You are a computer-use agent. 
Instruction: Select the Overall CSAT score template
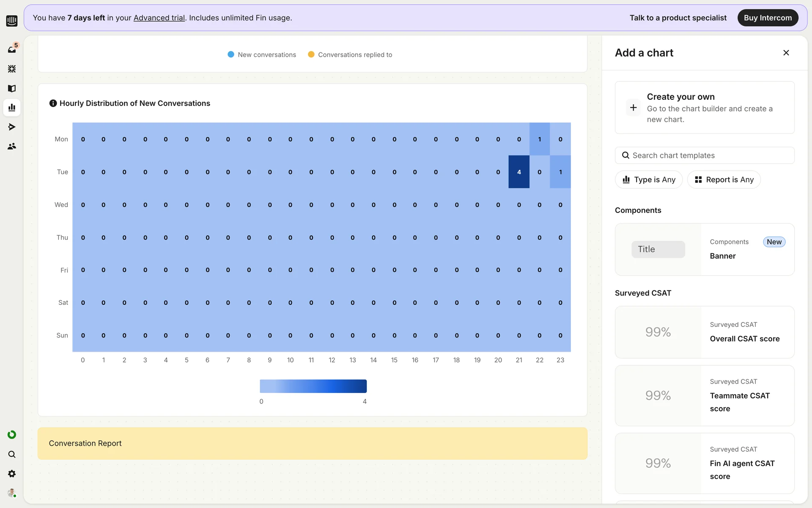point(705,332)
